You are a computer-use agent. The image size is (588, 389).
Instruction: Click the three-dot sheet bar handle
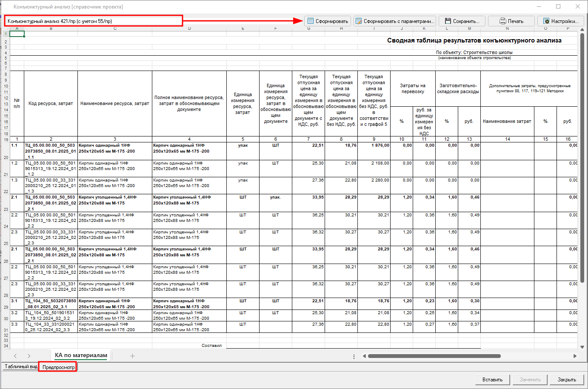[x=354, y=356]
